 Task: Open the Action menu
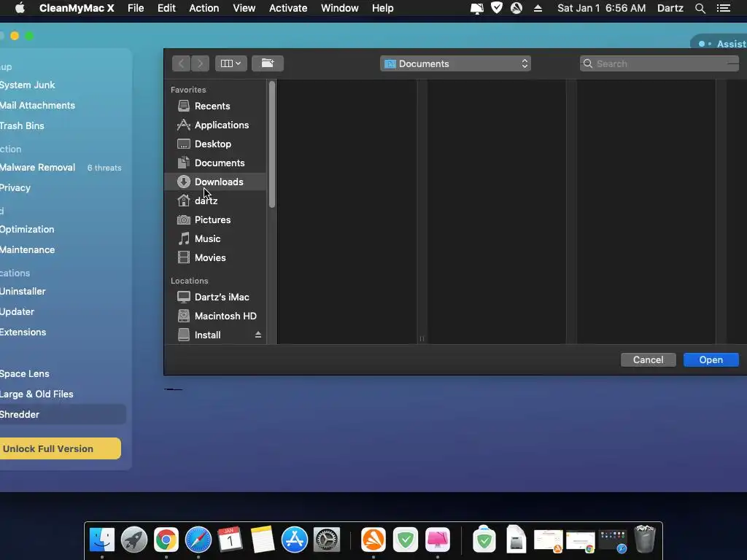[204, 8]
